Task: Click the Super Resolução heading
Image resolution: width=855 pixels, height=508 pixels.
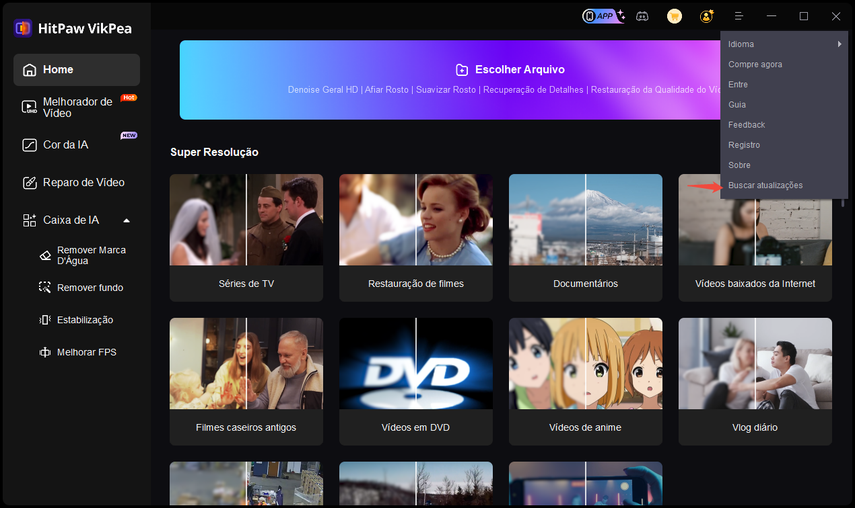Action: coord(214,152)
